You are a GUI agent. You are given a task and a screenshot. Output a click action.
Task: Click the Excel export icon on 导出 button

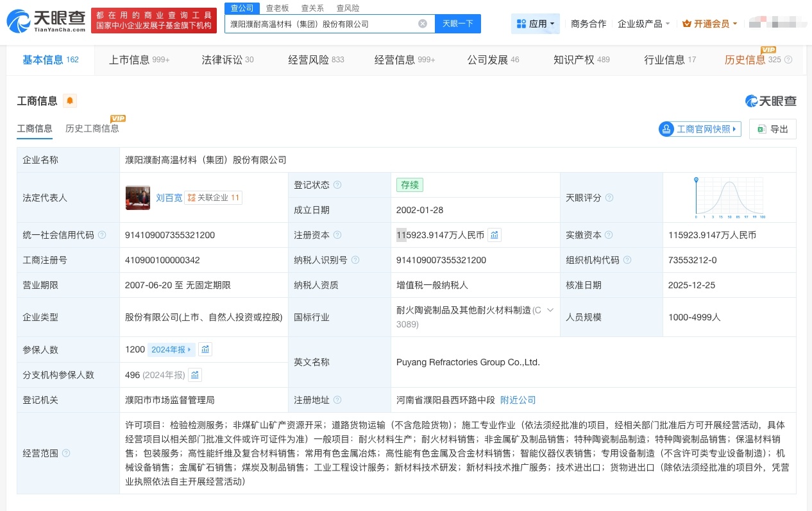pos(760,128)
